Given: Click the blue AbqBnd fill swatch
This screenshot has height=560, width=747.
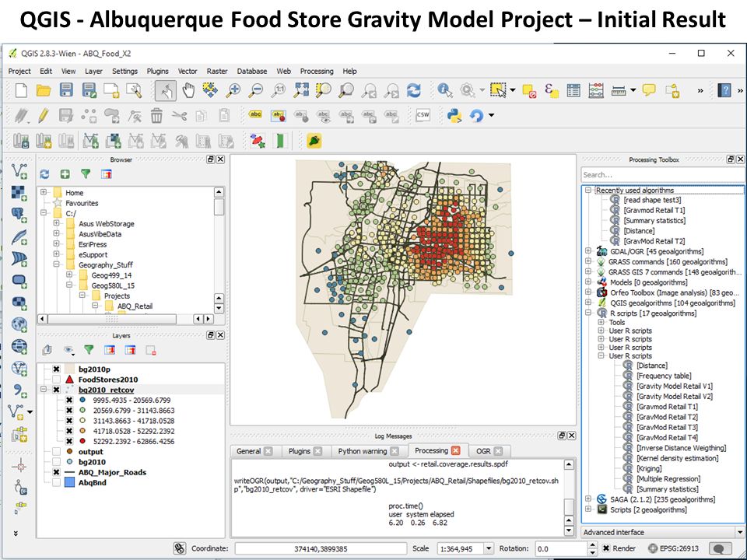Looking at the screenshot, I should tap(69, 482).
